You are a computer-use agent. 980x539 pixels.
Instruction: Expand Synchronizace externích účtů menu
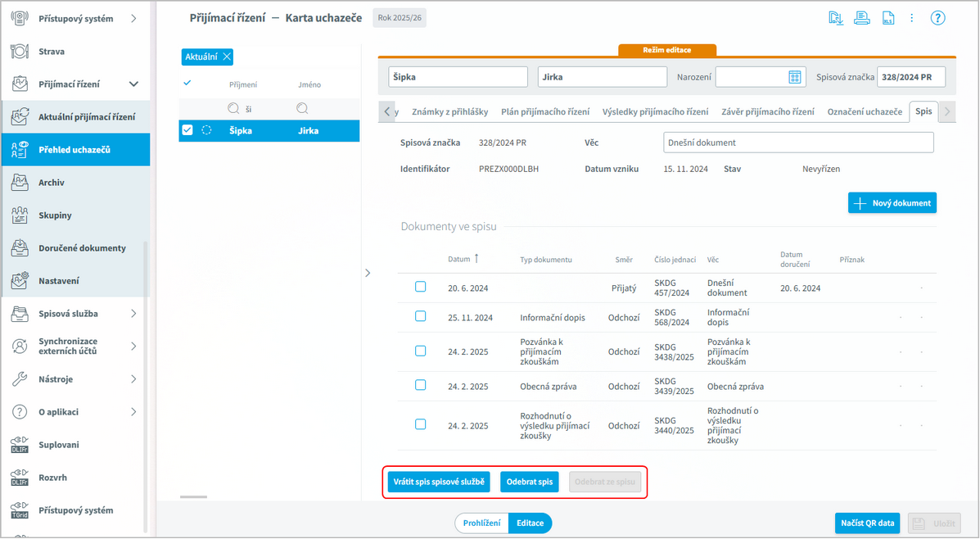point(133,346)
